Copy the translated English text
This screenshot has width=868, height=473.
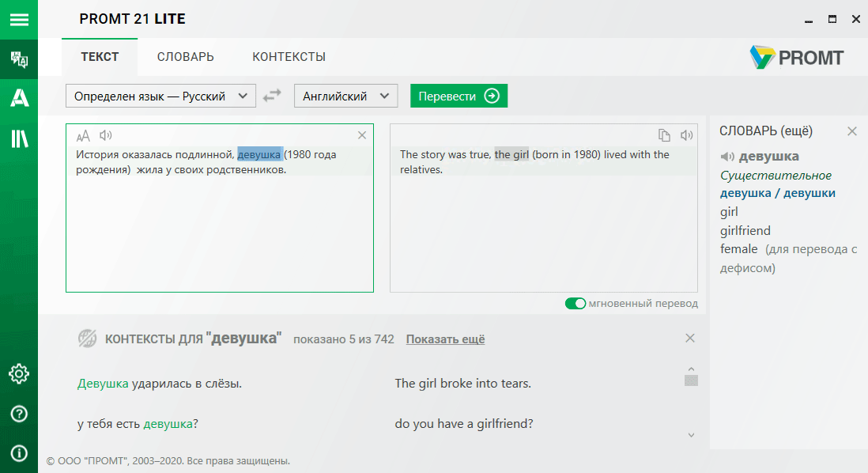(665, 135)
